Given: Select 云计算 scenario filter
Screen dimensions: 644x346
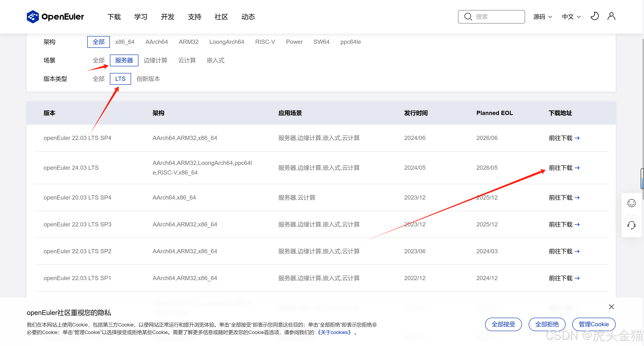Looking at the screenshot, I should coord(187,60).
